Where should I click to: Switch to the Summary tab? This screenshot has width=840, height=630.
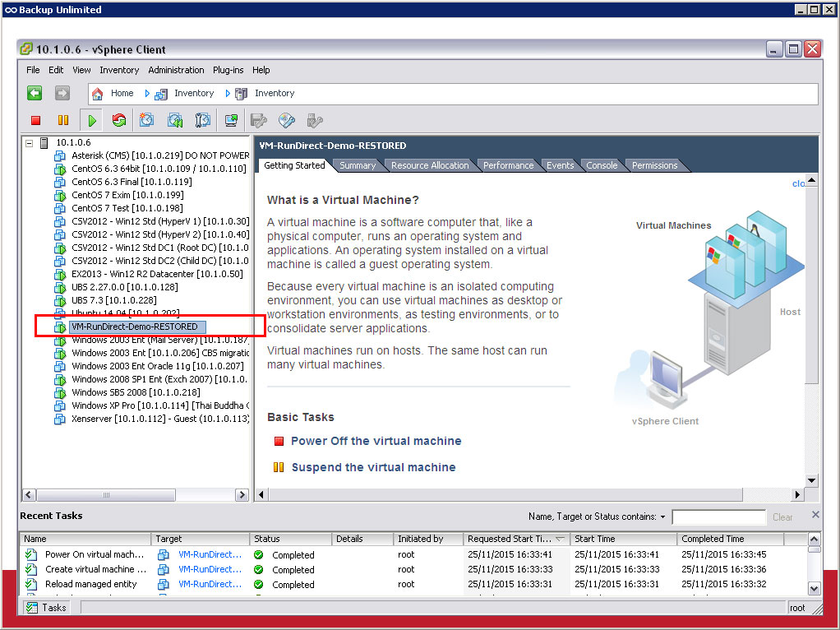358,165
